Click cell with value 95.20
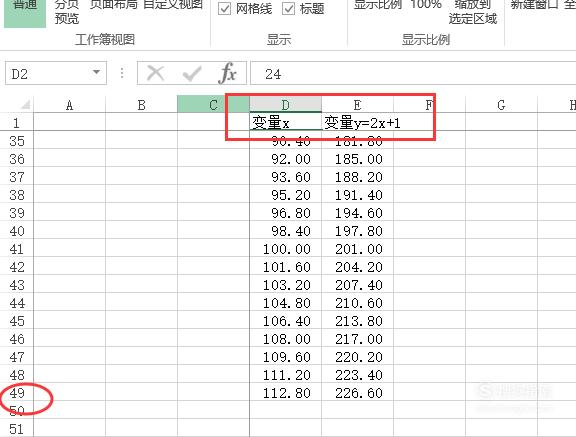The width and height of the screenshot is (576, 437). pyautogui.click(x=285, y=195)
